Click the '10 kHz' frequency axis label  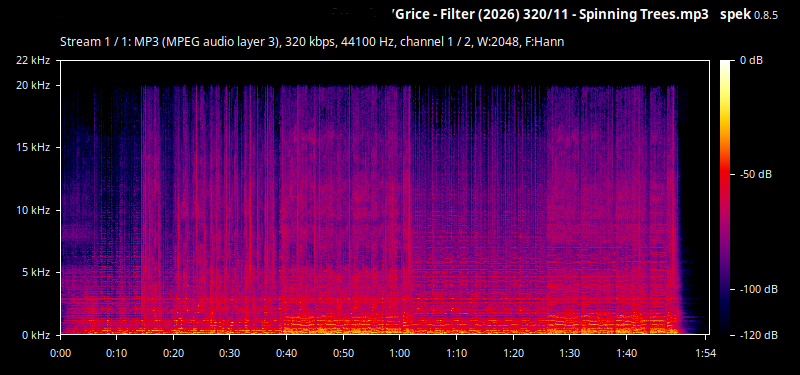tap(33, 210)
